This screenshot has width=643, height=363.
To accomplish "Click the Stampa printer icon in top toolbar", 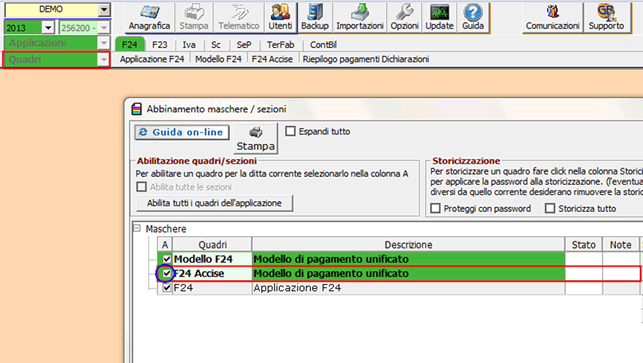I will (194, 17).
